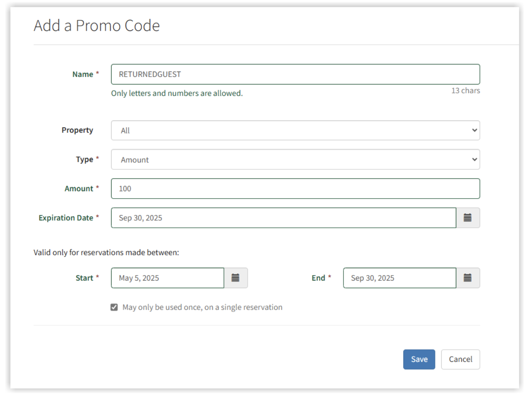Enable the single reservation limit checkbox
Viewport: 532px width, 398px height.
pos(114,307)
